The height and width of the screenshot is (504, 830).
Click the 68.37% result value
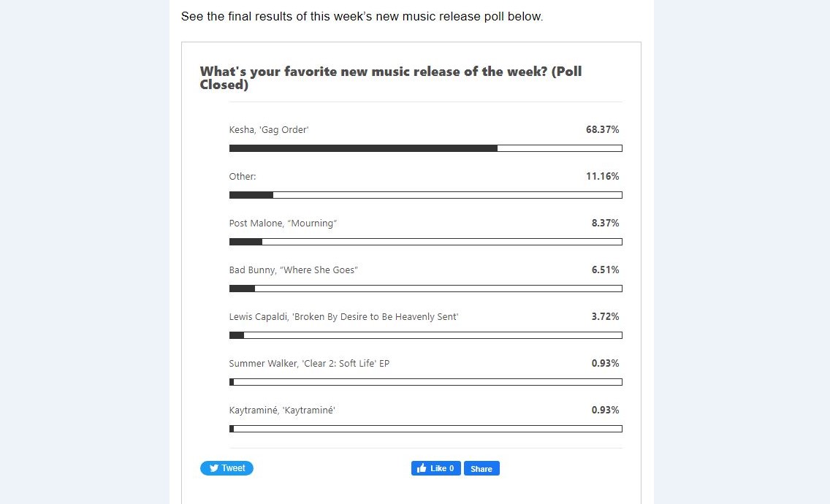pos(602,130)
